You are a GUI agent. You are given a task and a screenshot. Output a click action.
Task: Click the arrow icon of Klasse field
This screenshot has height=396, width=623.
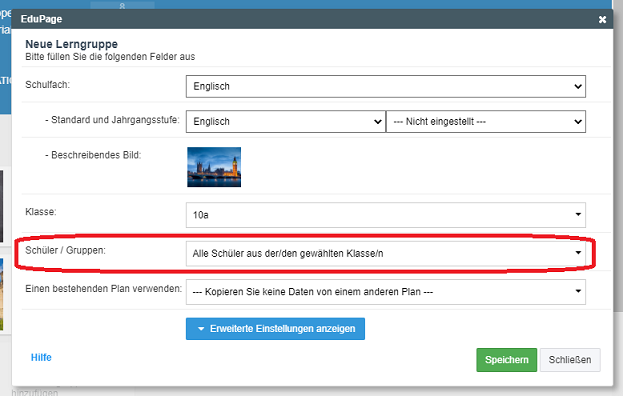578,214
